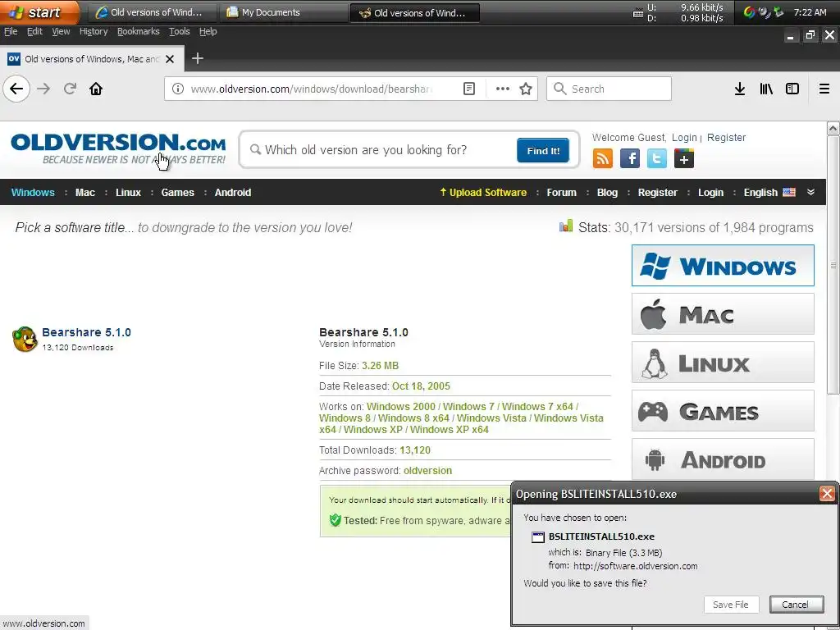Select the Windows category banner
Screen dimensions: 840x630
[x=723, y=265]
